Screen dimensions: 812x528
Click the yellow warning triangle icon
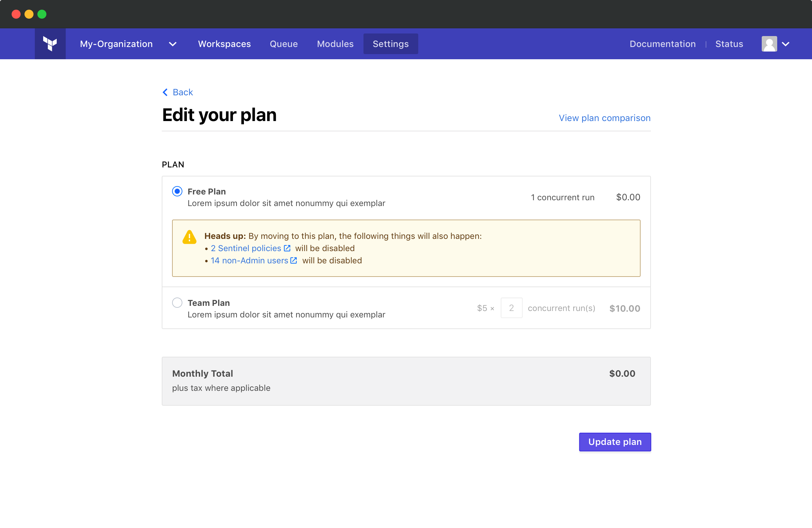pos(189,237)
